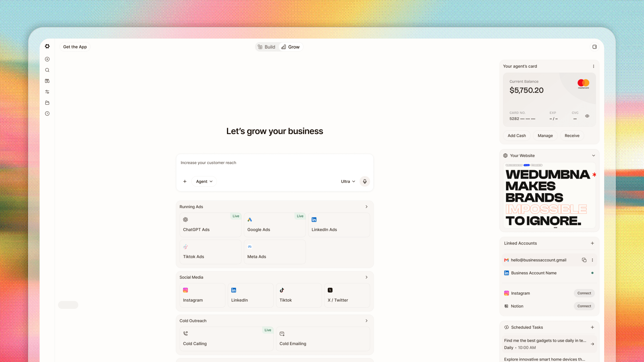This screenshot has height=362, width=644.
Task: Copy the hello@businessaccount.gmail address
Action: coord(584,260)
